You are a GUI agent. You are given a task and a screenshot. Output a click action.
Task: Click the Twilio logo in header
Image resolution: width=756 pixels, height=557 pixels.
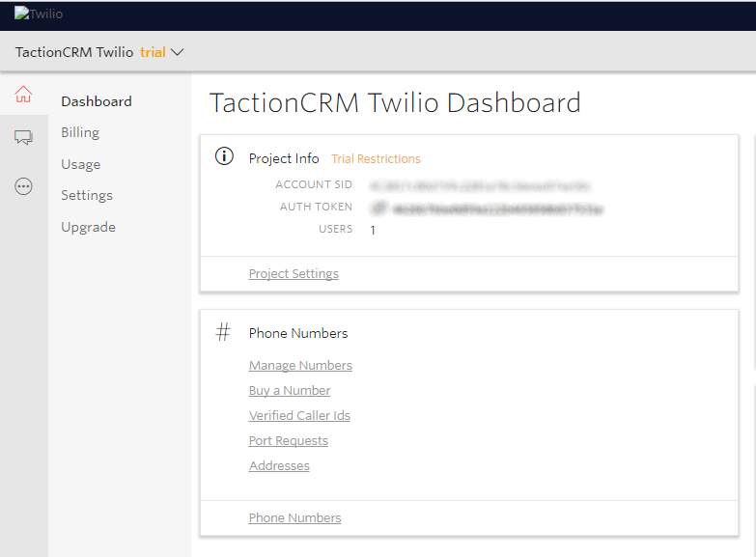pos(39,14)
